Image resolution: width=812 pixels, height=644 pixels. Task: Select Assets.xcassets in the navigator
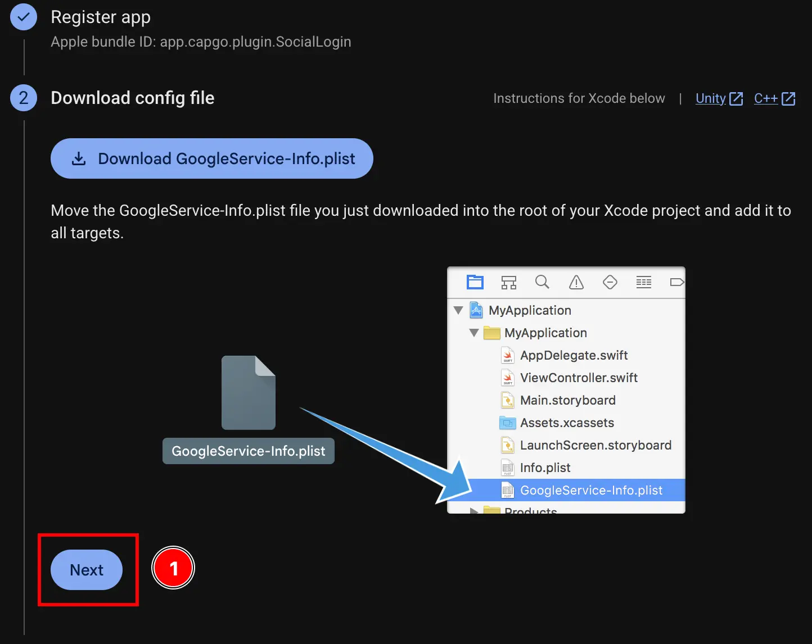[567, 423]
